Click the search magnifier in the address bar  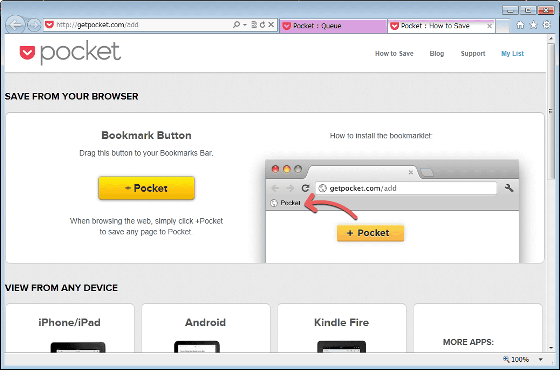tap(236, 25)
